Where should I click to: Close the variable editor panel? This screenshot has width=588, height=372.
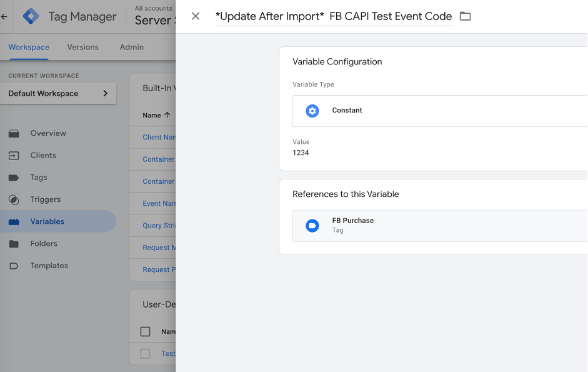(x=196, y=16)
